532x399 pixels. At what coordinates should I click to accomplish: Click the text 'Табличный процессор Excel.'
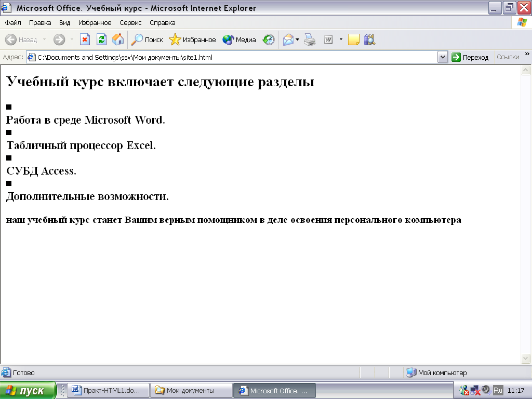[81, 145]
